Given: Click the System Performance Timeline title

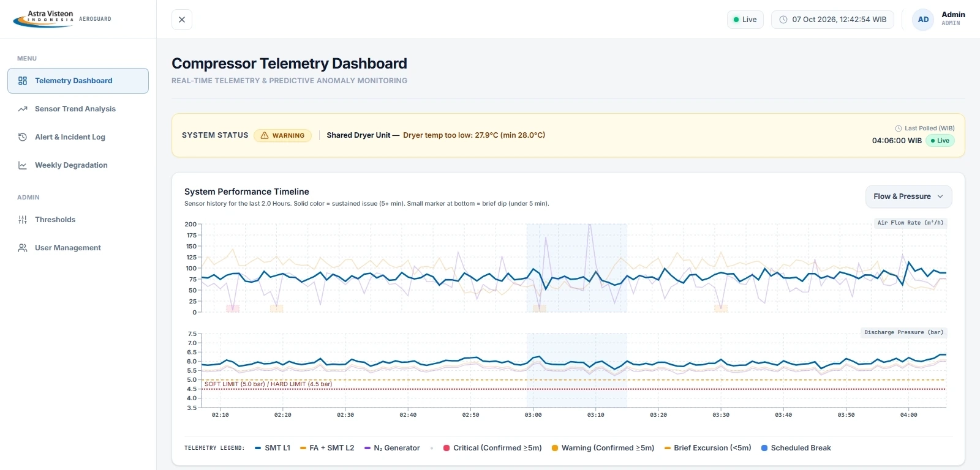Looking at the screenshot, I should tap(247, 192).
